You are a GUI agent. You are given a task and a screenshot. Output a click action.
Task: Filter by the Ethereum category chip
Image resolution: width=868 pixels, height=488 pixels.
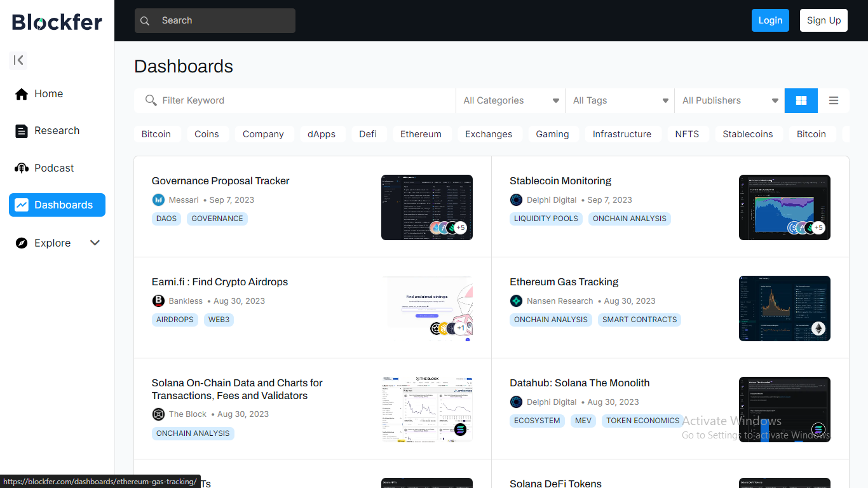point(420,134)
